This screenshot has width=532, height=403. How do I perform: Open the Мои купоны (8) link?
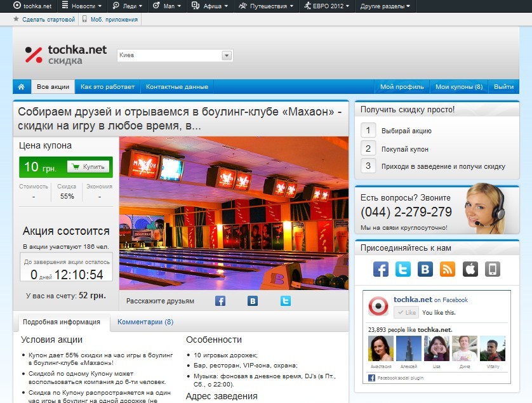coord(458,87)
